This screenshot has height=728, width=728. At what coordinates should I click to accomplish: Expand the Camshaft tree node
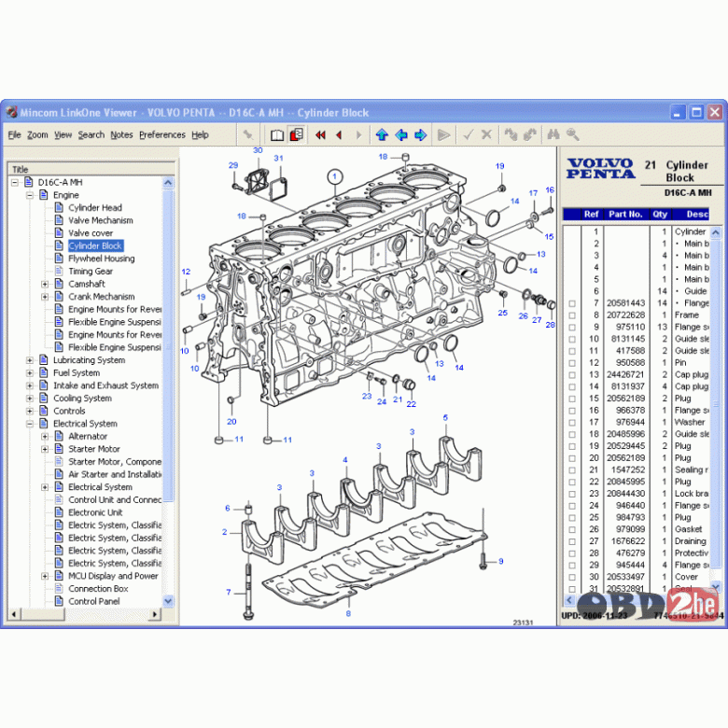45,284
